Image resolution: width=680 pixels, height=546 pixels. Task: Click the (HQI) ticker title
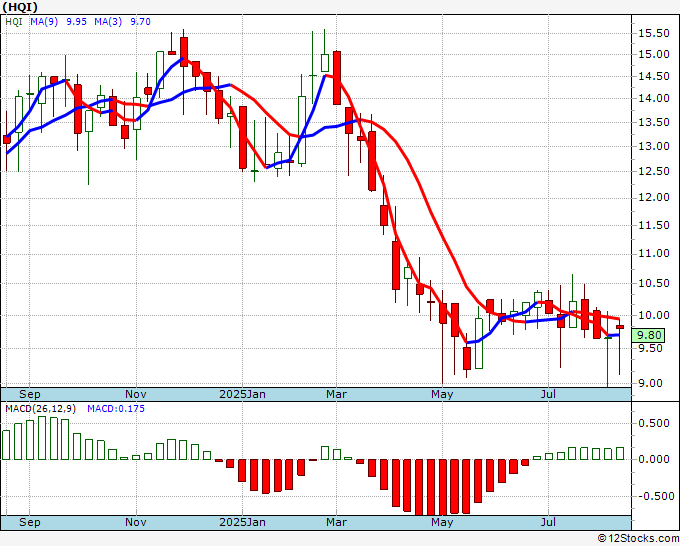20,7
